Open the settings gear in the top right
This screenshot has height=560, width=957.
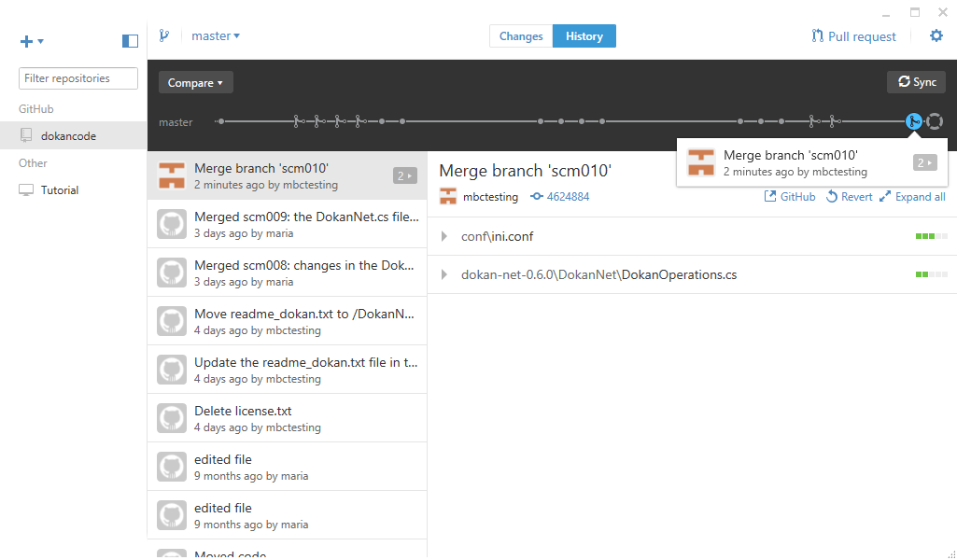pos(936,35)
